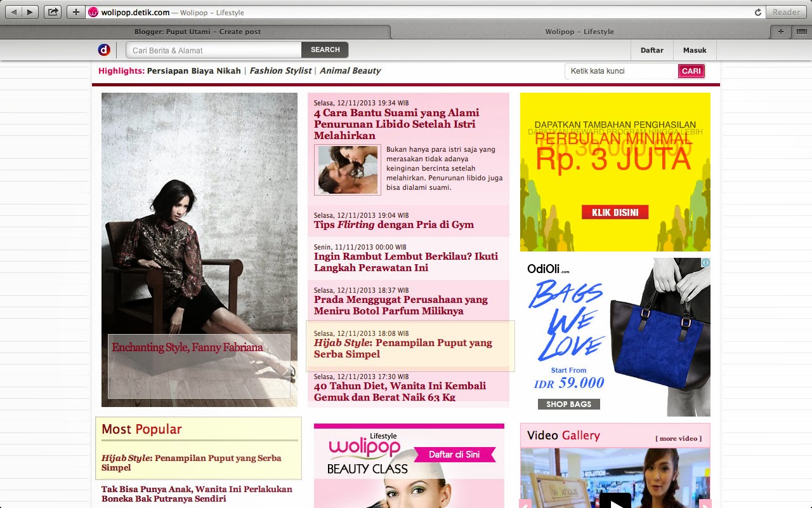812x508 pixels.
Task: Open Tak Bisa Punya Anak popular article
Action: coord(197,494)
